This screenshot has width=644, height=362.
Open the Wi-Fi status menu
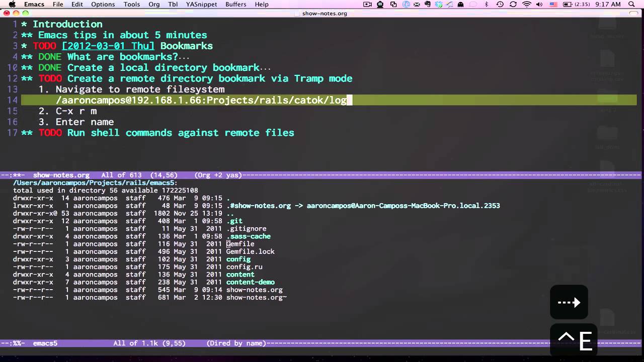pos(527,4)
